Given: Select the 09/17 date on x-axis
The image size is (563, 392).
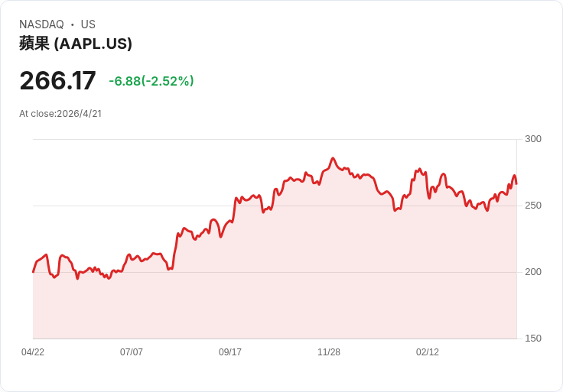Looking at the screenshot, I should click(x=230, y=352).
